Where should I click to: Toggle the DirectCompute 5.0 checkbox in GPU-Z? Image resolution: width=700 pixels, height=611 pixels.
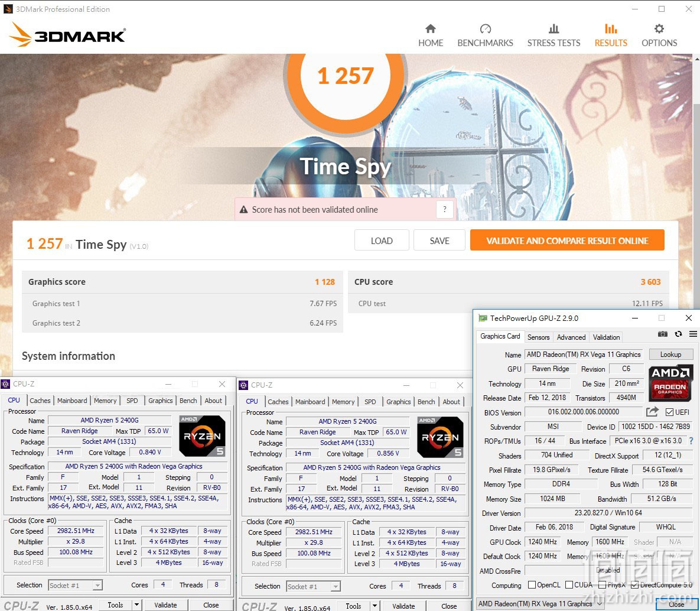point(634,584)
